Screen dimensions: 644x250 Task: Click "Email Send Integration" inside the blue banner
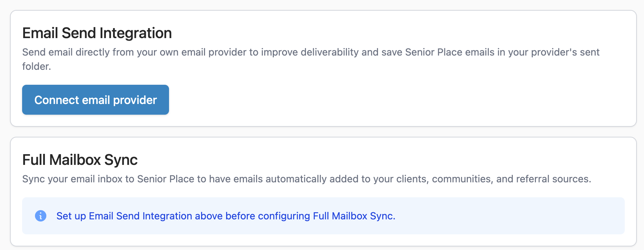(x=140, y=216)
